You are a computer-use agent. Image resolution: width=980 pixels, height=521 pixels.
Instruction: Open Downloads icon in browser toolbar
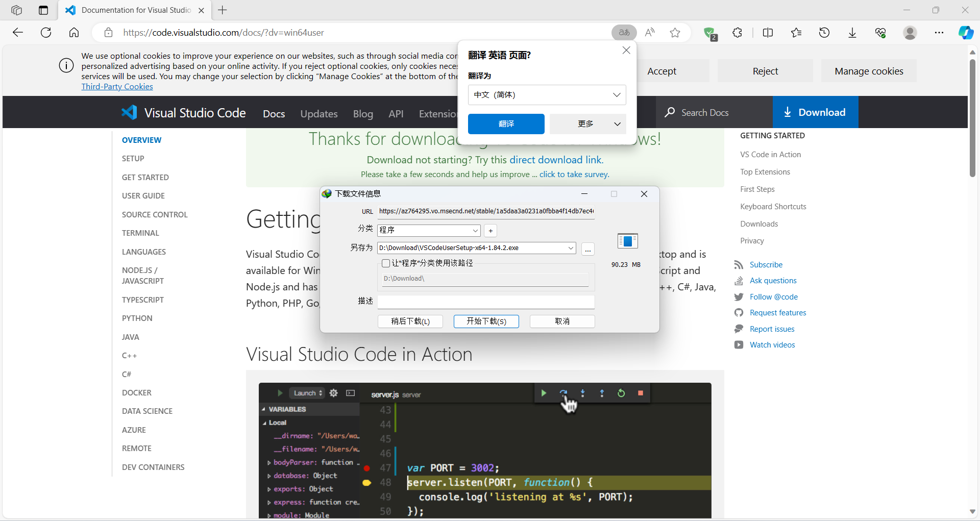(852, 33)
